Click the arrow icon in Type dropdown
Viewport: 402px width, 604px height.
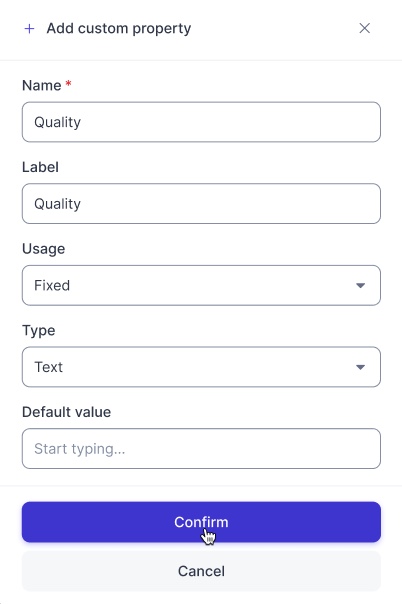pyautogui.click(x=360, y=367)
